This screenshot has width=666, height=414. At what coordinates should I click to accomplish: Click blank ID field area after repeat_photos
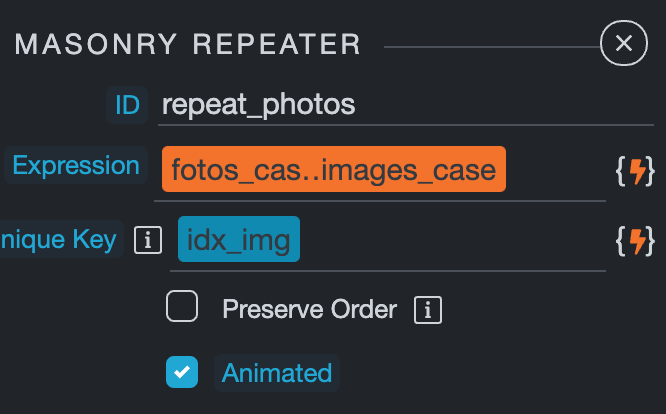coord(500,104)
